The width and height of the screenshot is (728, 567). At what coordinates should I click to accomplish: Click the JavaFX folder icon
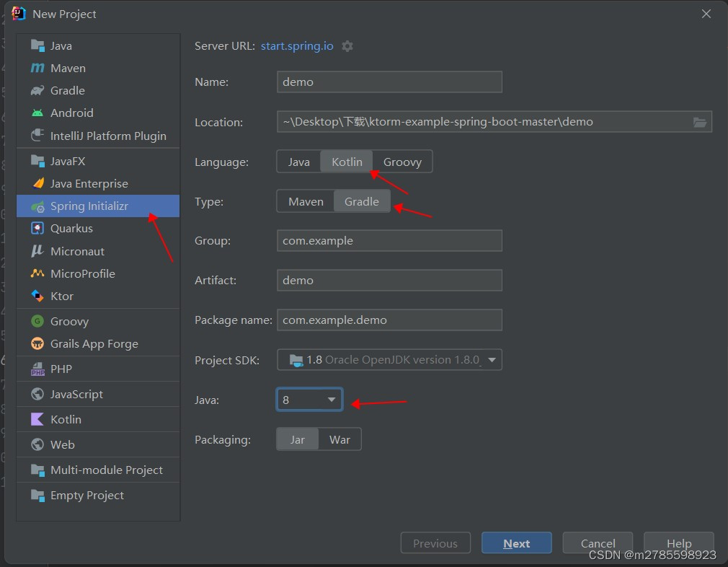[x=37, y=161]
